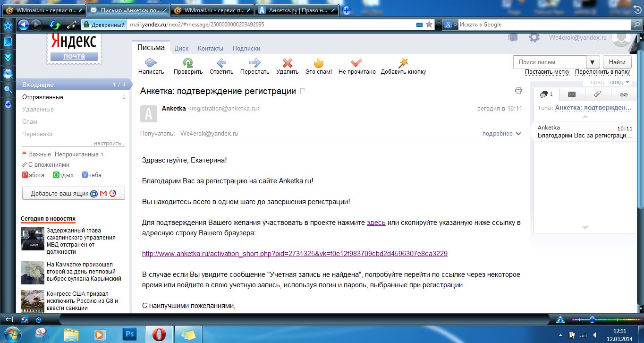This screenshot has height=343, width=644.
Task: Reload the page with browser refresh icon
Action: tap(55, 25)
